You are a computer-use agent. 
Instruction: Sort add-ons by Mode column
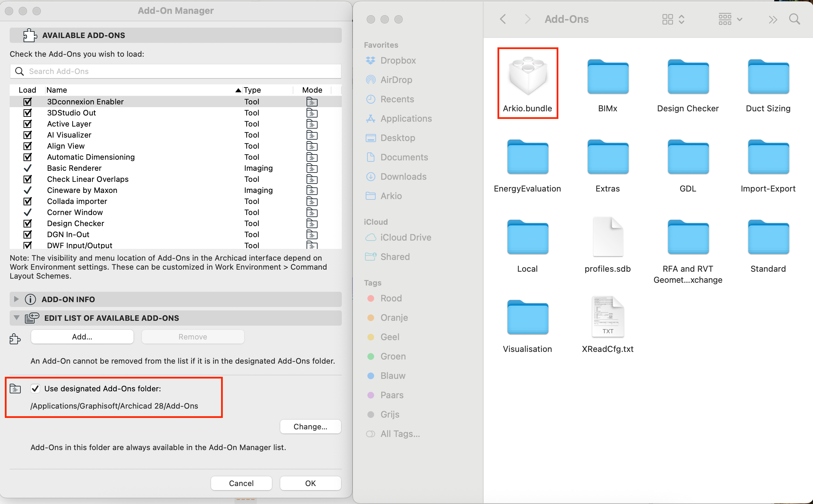click(312, 90)
